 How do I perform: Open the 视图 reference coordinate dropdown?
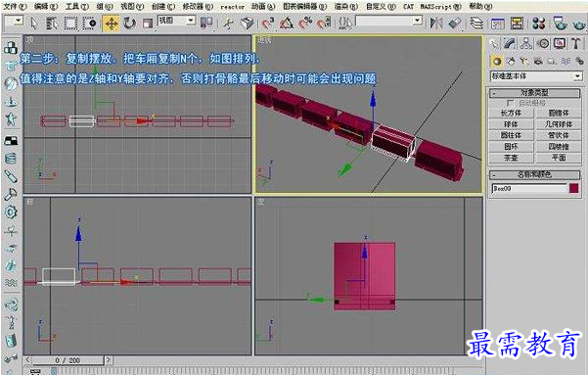176,21
